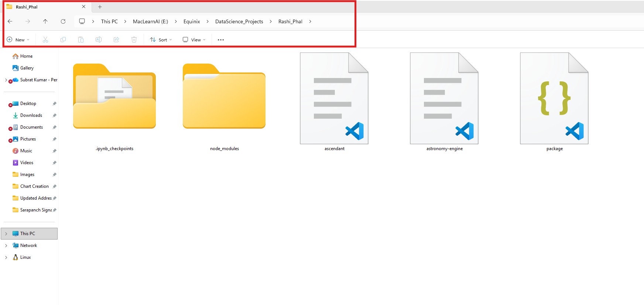This screenshot has width=644, height=305.
Task: Click the Up one level arrow
Action: (x=45, y=21)
